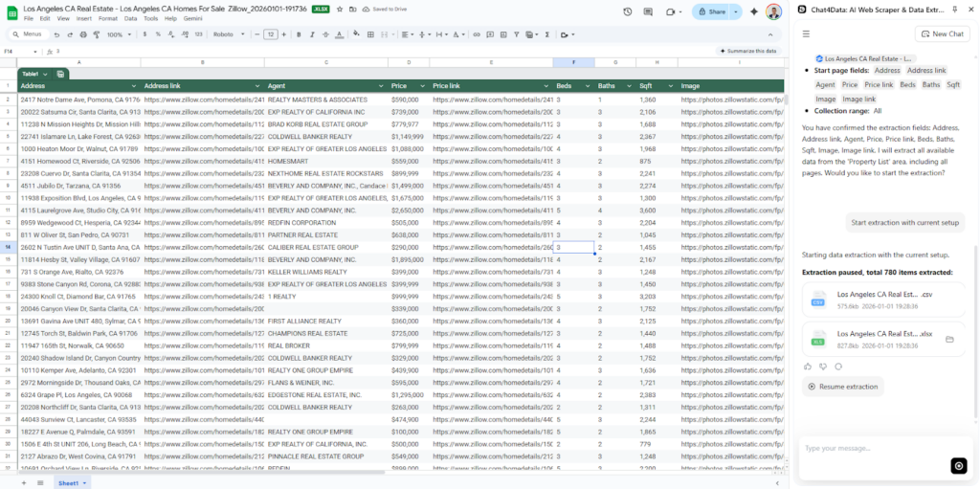The height and width of the screenshot is (489, 980).
Task: Dislike the extraction response
Action: tap(823, 367)
